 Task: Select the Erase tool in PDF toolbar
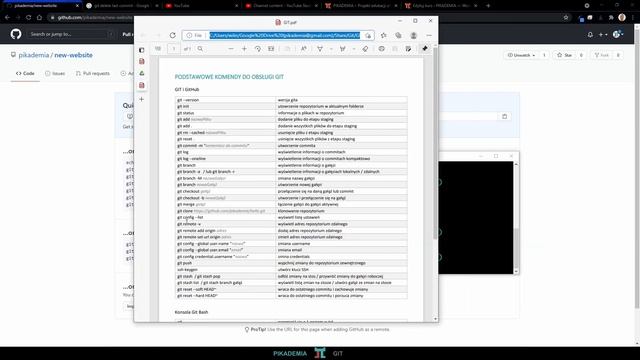365,49
